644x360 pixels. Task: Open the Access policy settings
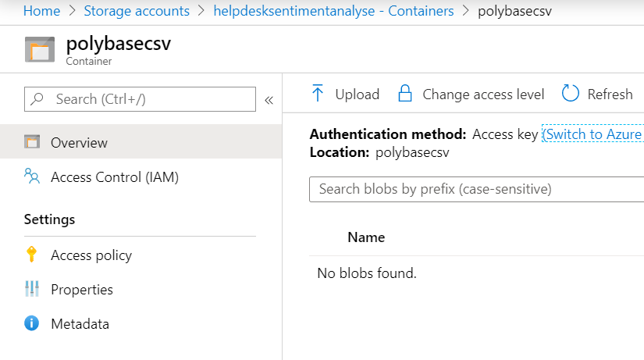tap(91, 255)
